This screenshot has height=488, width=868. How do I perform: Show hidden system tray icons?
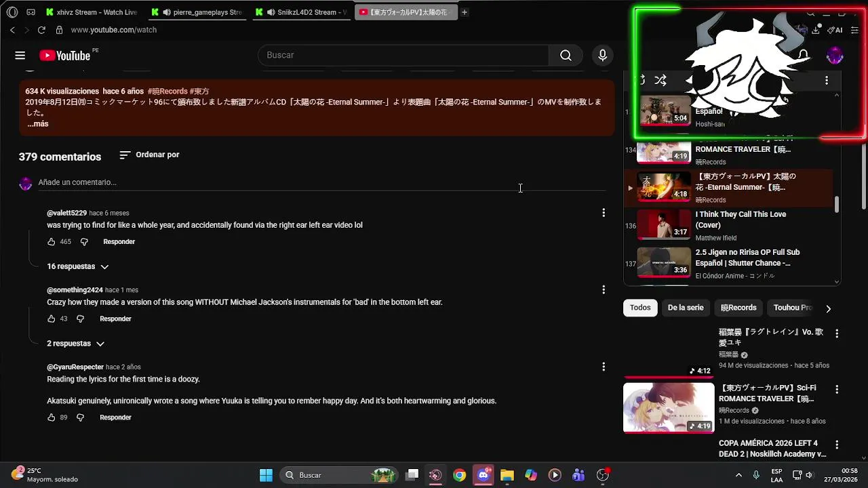coord(738,475)
